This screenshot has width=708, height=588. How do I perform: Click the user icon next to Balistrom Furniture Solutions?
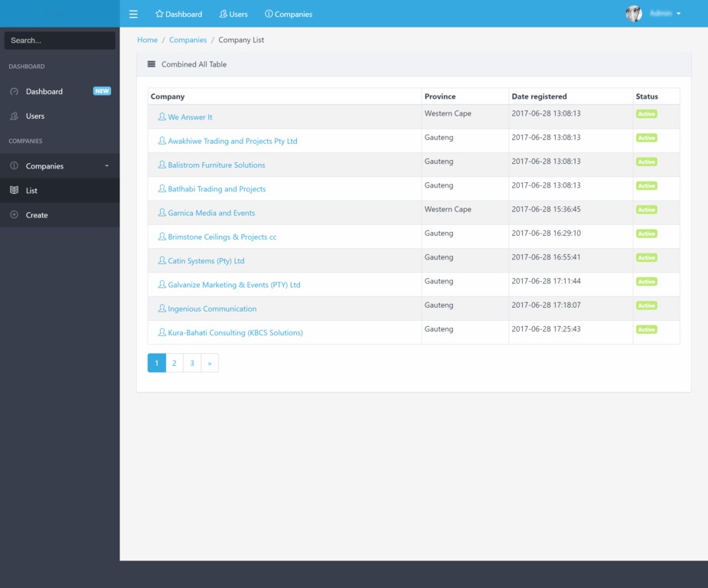(162, 165)
